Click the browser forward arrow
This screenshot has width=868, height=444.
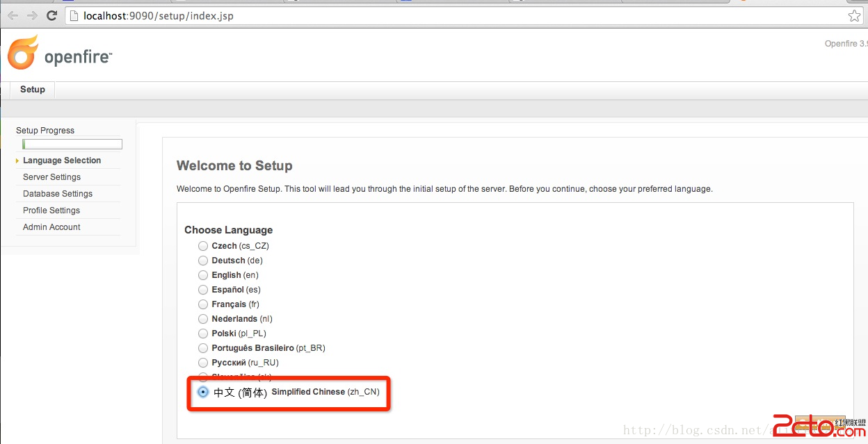pyautogui.click(x=32, y=15)
